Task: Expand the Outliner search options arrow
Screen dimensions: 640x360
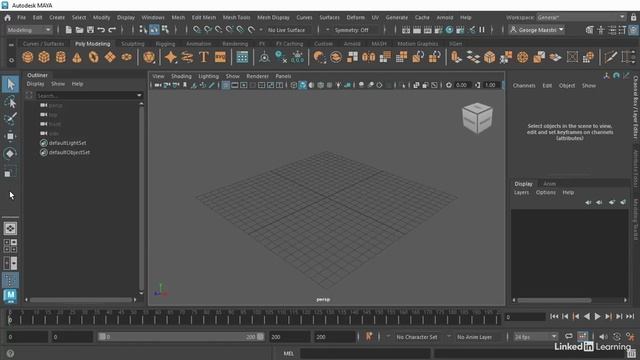Action: pos(139,96)
